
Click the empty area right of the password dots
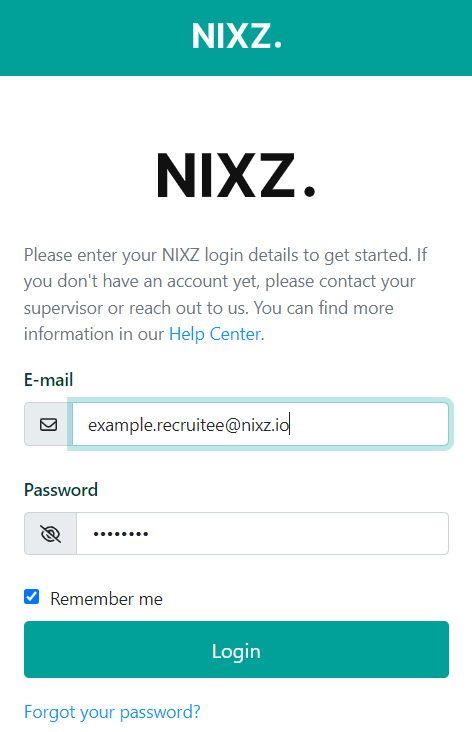(x=299, y=534)
